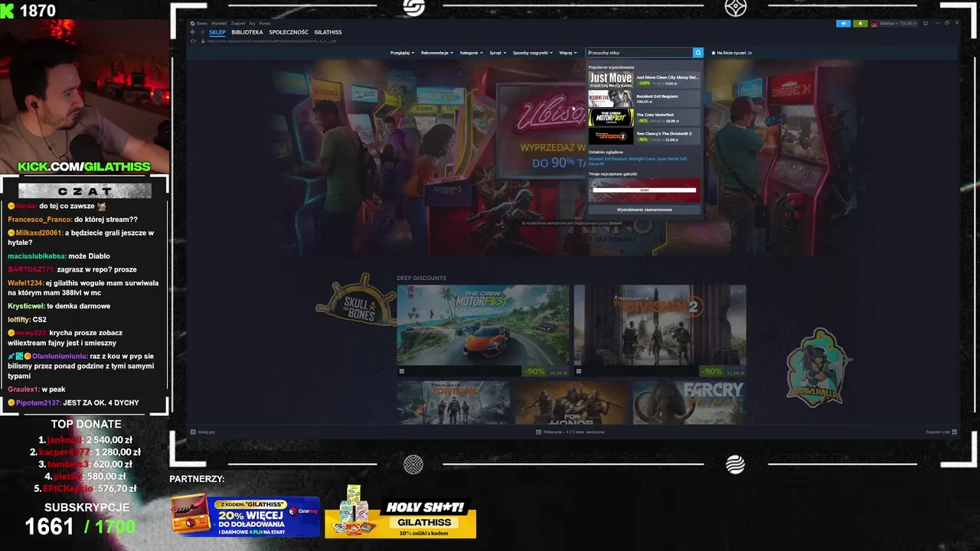This screenshot has width=980, height=551.
Task: Open the GILATHISS profile tab
Action: click(x=328, y=32)
